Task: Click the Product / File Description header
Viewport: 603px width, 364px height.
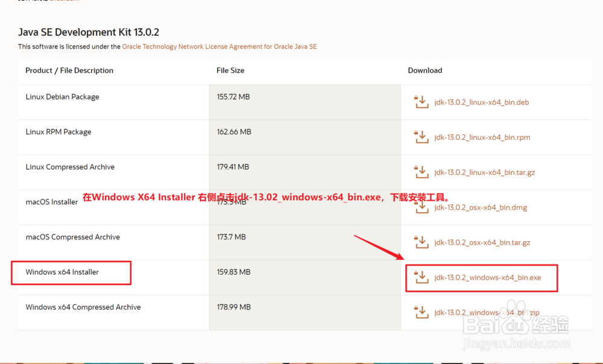Action: (x=69, y=71)
